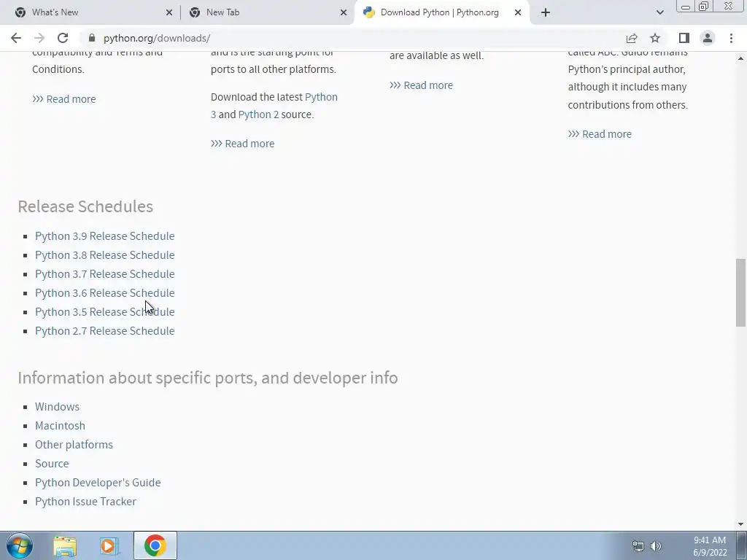747x560 pixels.
Task: Open Python Developer's Guide link
Action: (98, 483)
